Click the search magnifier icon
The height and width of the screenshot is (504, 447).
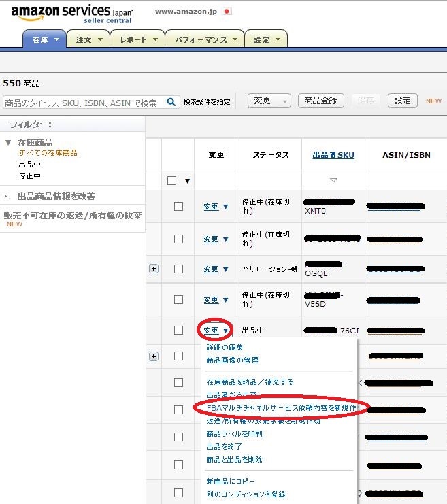coord(173,102)
